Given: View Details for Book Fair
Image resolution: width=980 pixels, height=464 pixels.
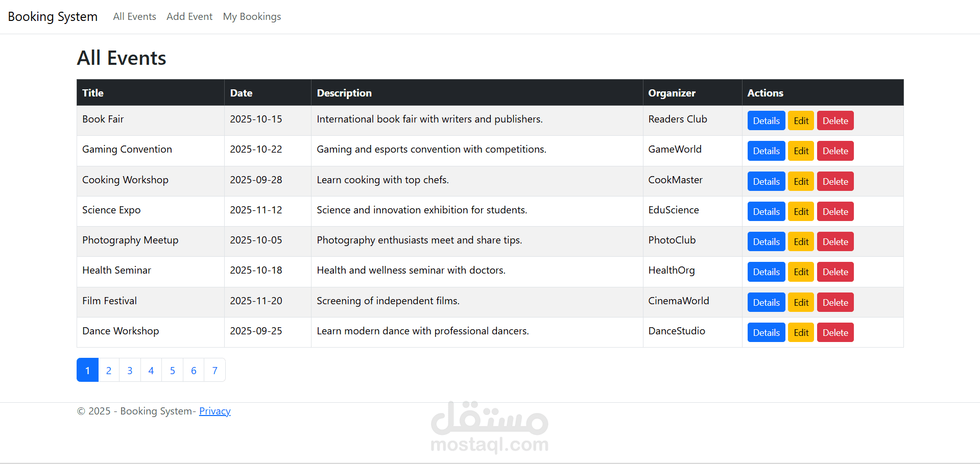Looking at the screenshot, I should click(x=766, y=121).
